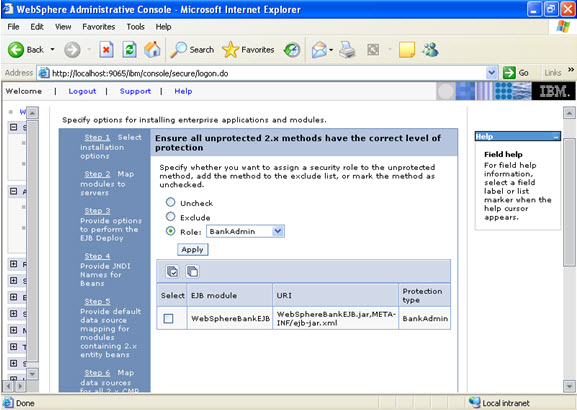This screenshot has width=577, height=410.
Task: Tick the WebSphereBankEJB row checkbox
Action: tap(168, 318)
